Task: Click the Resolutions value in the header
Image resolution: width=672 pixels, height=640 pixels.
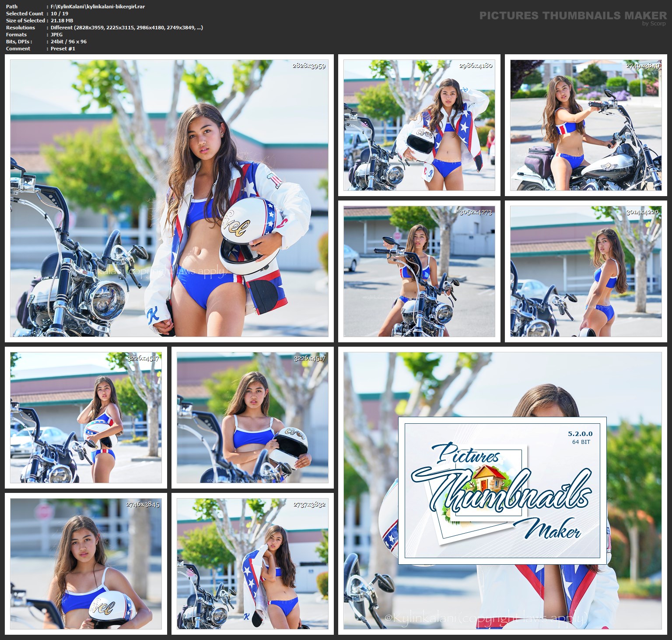Action: coord(126,28)
